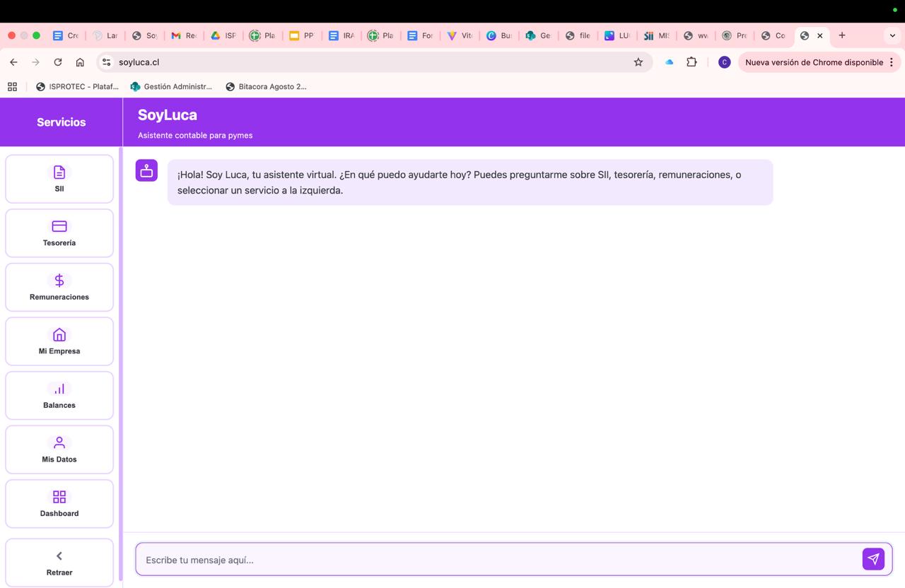Open Tesorería using its credit card icon
This screenshot has width=905, height=588.
pos(59,226)
